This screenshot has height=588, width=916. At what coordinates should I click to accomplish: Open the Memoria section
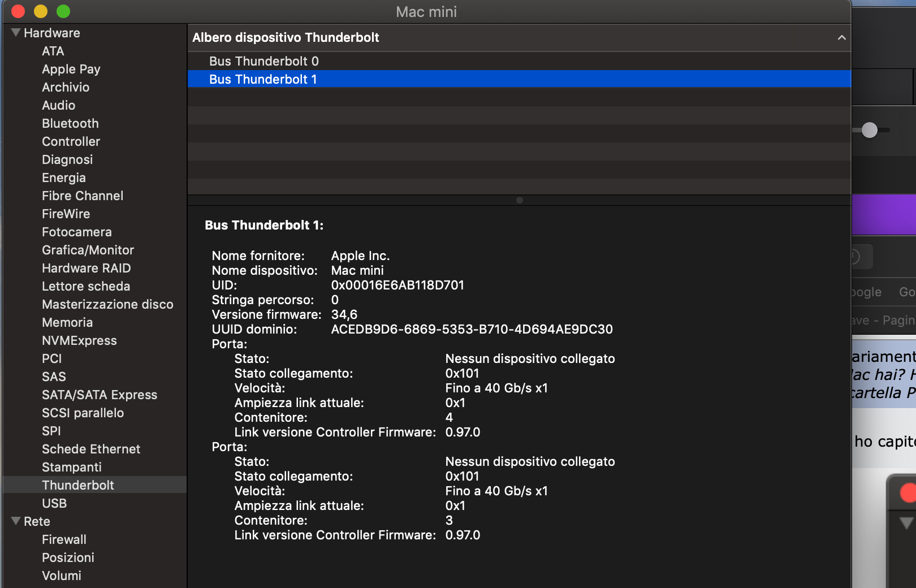67,322
